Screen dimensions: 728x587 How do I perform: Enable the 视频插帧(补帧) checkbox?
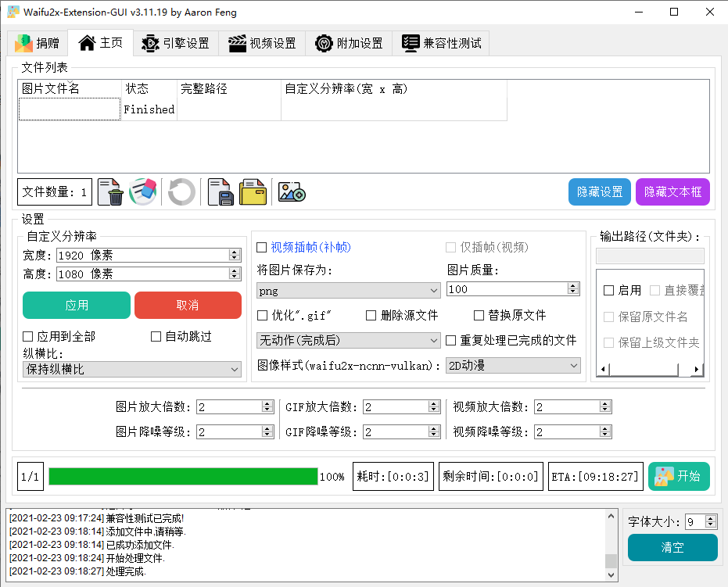point(262,248)
